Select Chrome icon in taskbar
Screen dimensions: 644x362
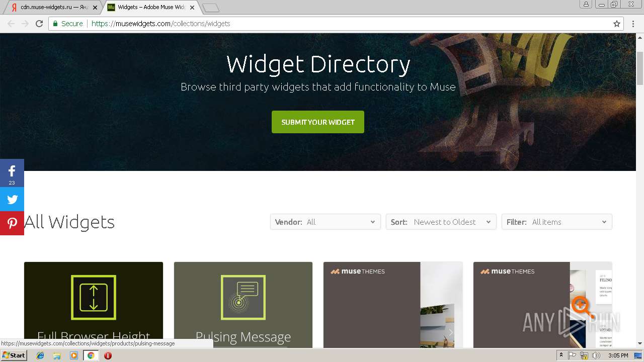[91, 355]
